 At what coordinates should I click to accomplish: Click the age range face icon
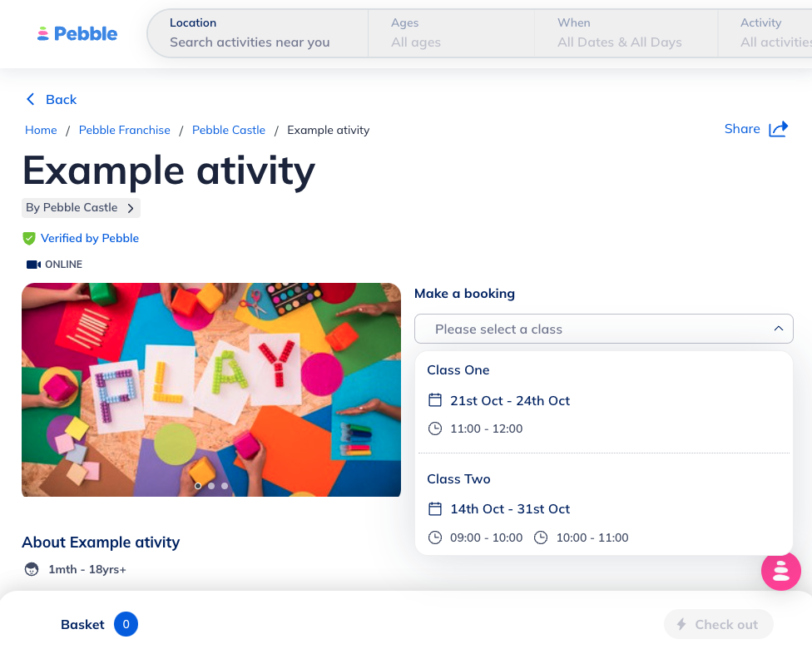coord(32,569)
